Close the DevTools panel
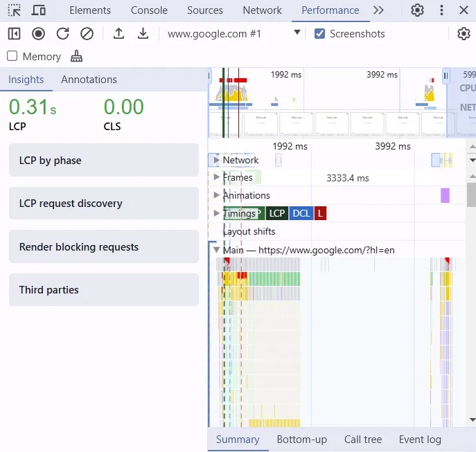 pos(464,10)
